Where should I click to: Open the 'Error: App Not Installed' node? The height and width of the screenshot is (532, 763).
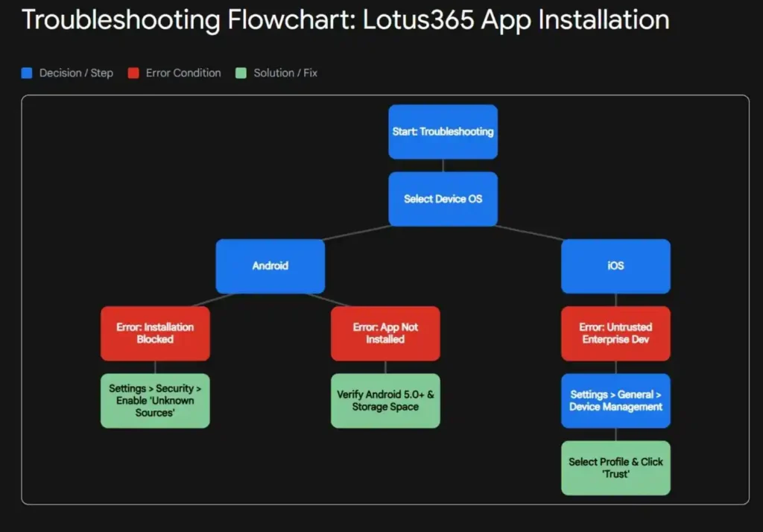pos(385,334)
